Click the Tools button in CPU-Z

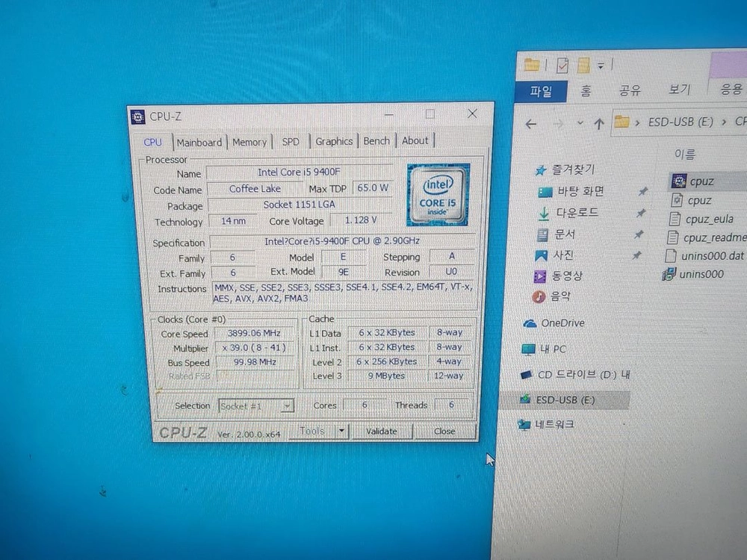312,431
